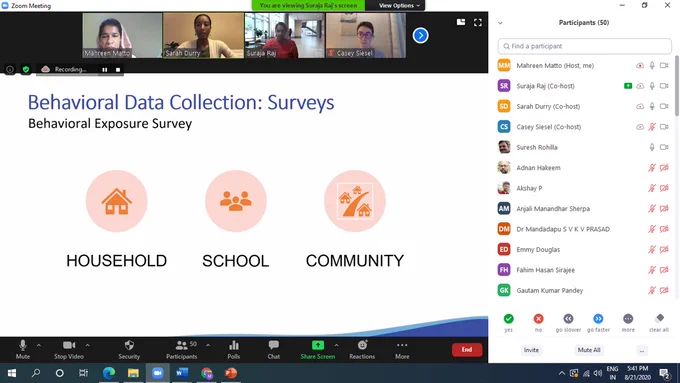Click the green Share Screen icon
Image resolution: width=680 pixels, height=383 pixels.
[318, 345]
